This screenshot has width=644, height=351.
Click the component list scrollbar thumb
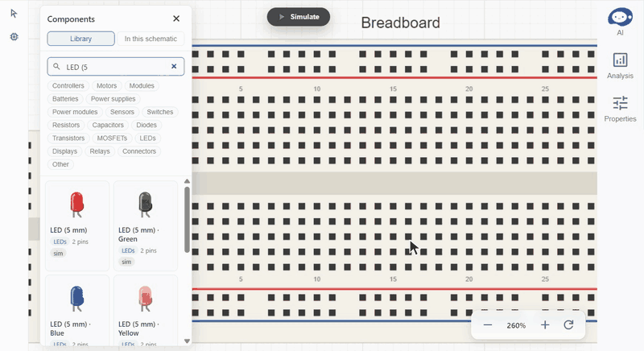coord(187,220)
